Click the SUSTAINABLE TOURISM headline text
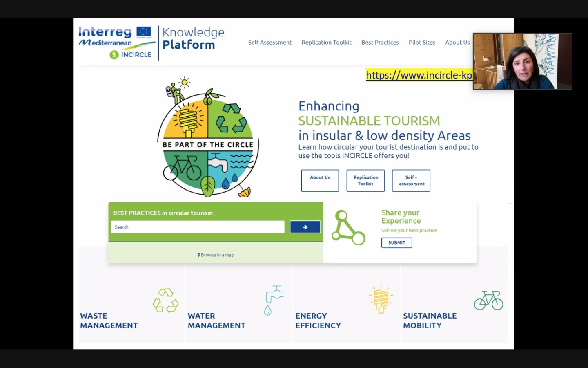Image resolution: width=588 pixels, height=368 pixels. [369, 121]
